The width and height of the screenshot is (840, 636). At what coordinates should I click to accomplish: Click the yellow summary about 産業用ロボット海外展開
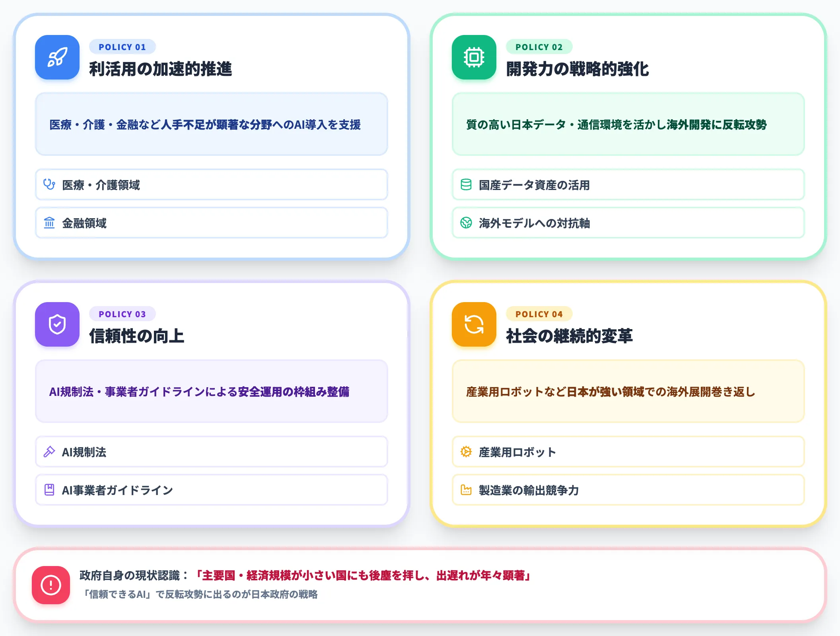pyautogui.click(x=628, y=391)
